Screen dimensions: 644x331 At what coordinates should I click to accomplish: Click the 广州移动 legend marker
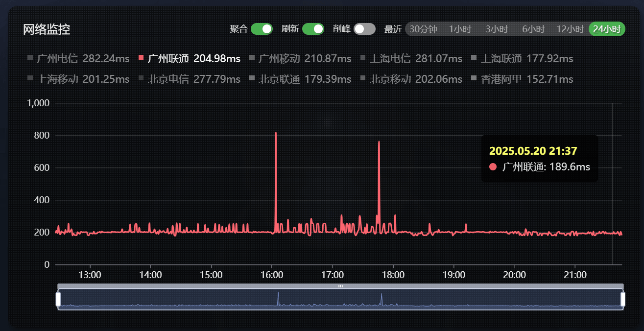pyautogui.click(x=252, y=58)
